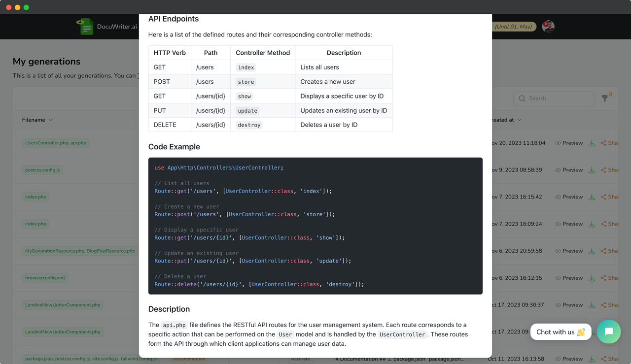Click the postcss.config.js filename badge

pos(42,169)
